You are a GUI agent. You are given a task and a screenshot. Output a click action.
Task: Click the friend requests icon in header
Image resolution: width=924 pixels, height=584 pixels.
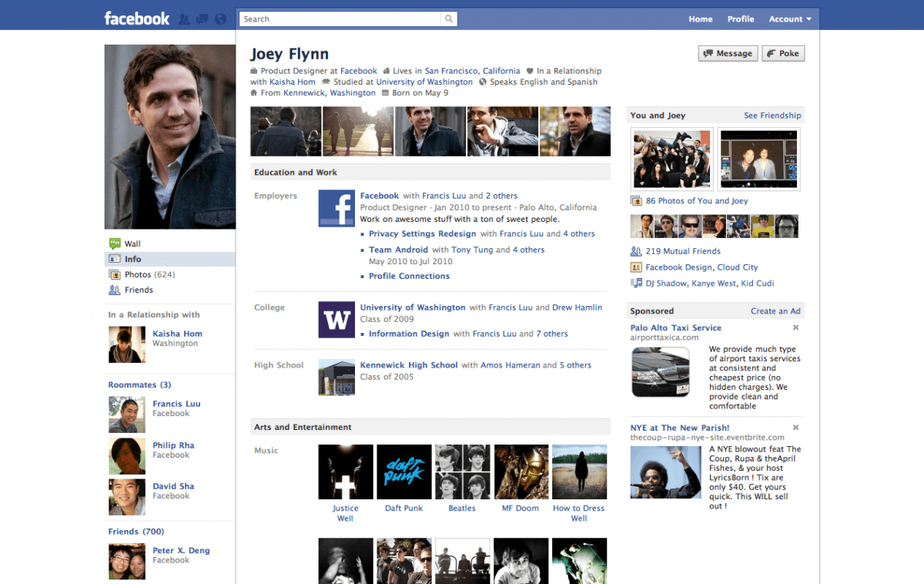[184, 19]
